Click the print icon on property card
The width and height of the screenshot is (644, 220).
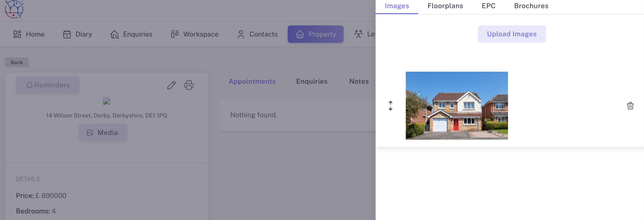(189, 86)
